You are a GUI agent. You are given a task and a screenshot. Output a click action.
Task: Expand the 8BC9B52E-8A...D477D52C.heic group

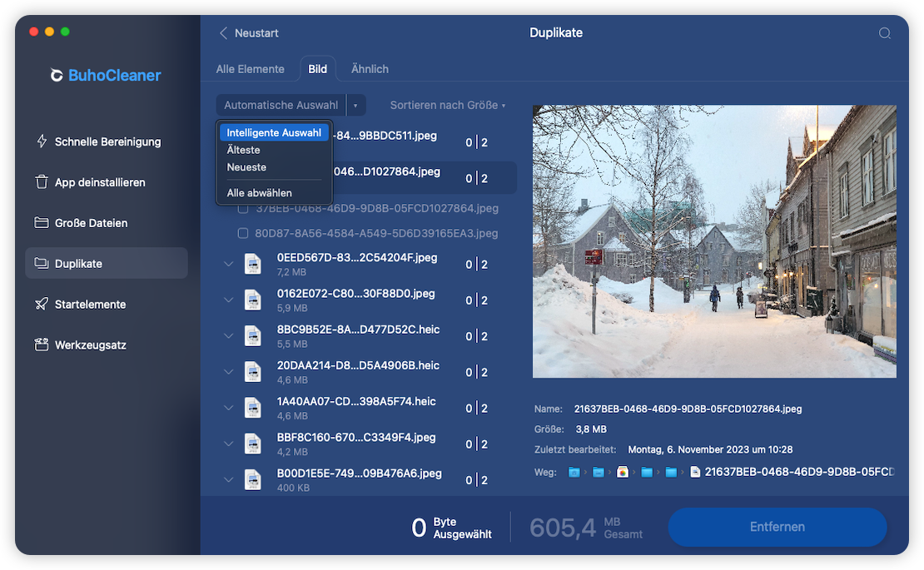(229, 335)
